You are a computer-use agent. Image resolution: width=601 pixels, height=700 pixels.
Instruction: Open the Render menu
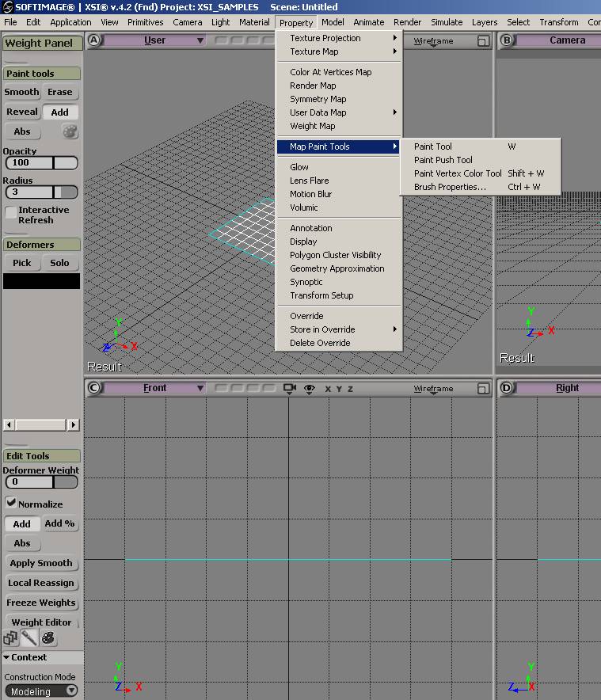[407, 22]
